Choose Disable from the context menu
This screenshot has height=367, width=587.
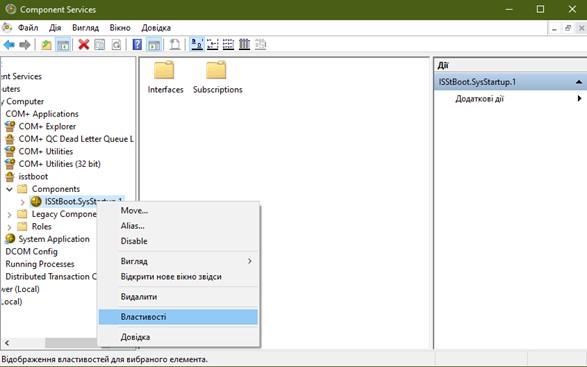click(178, 241)
